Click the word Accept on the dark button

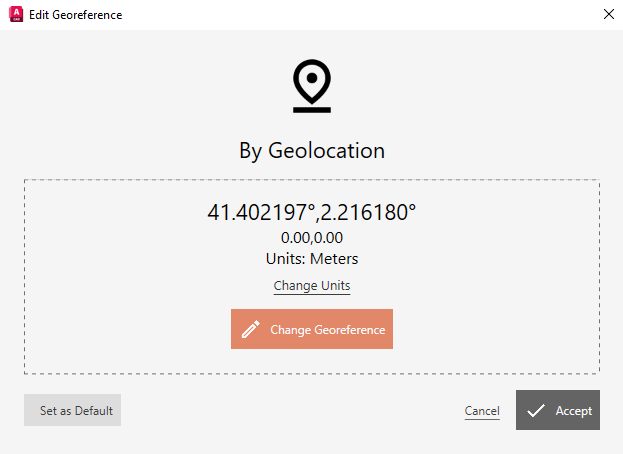574,410
